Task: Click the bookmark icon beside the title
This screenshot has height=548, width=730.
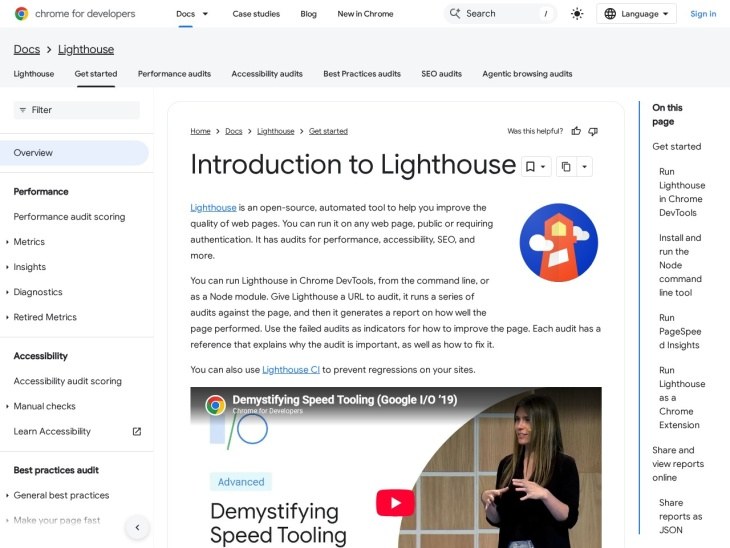Action: [530, 167]
